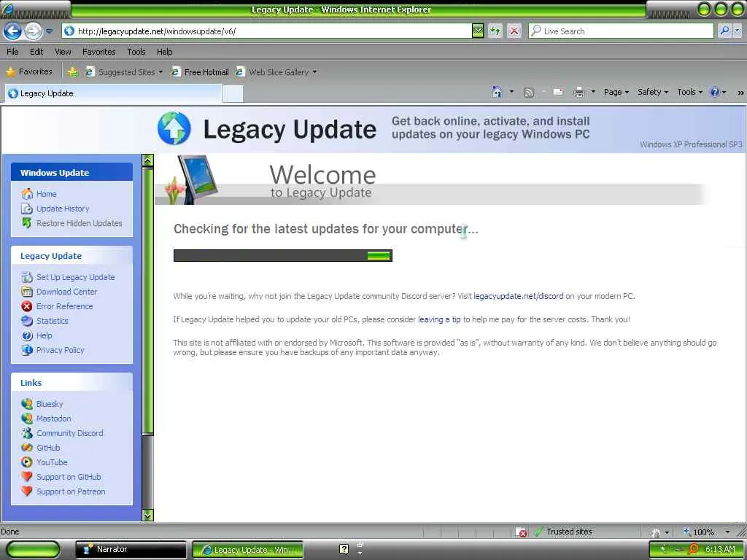This screenshot has width=747, height=560.
Task: Click the GitHub link icon
Action: 27,448
